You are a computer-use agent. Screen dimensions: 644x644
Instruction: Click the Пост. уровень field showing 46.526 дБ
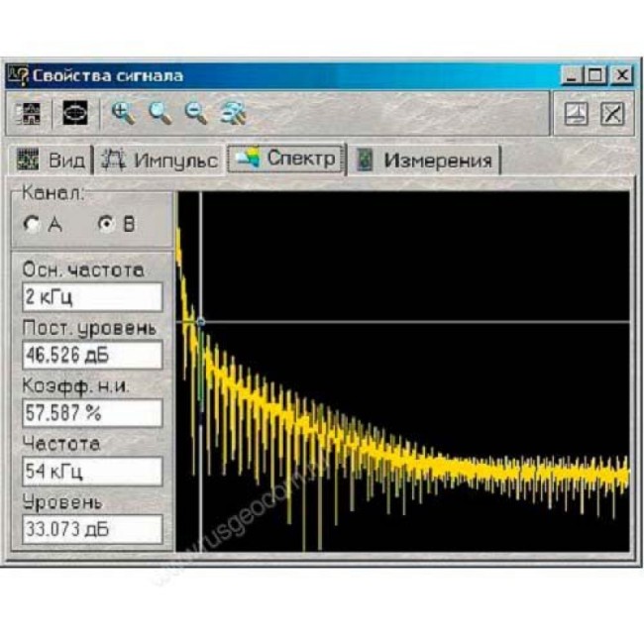91,355
